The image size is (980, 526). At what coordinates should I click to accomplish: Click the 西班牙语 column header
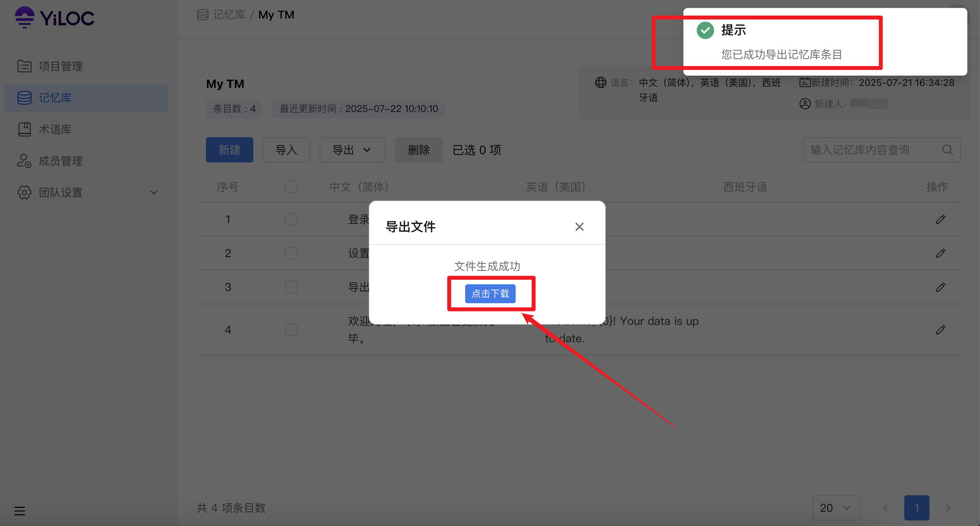click(x=745, y=187)
